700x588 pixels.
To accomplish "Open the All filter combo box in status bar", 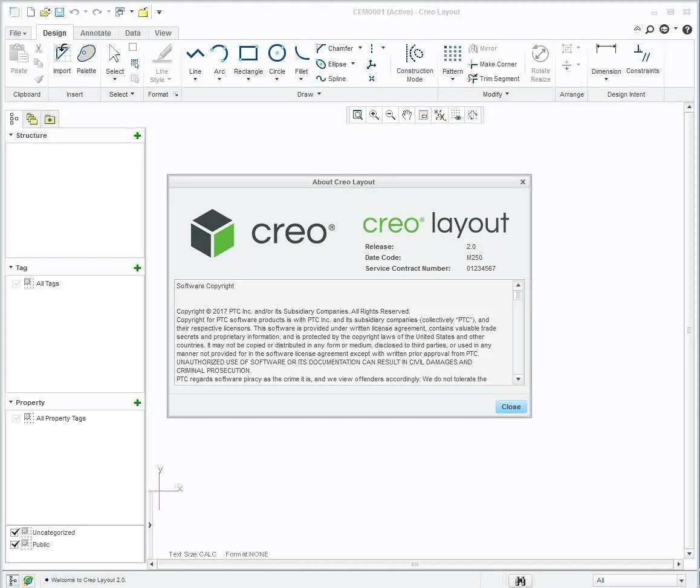I will pos(640,580).
